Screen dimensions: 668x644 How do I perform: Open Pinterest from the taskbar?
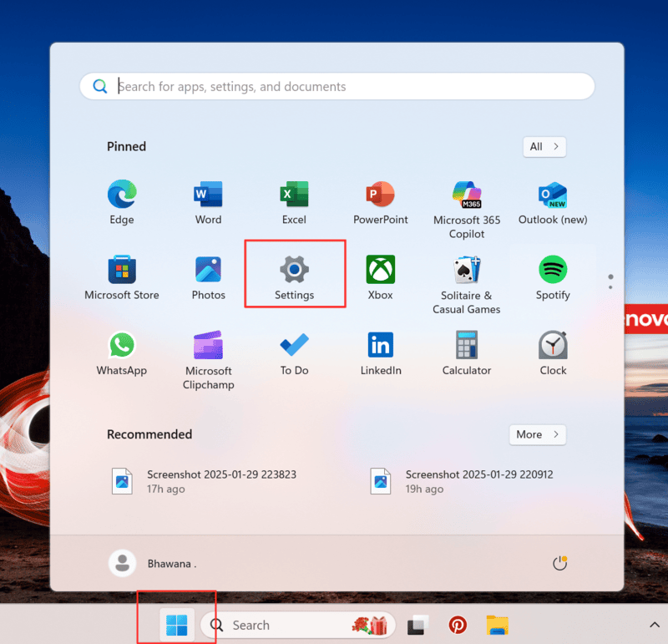[457, 624]
